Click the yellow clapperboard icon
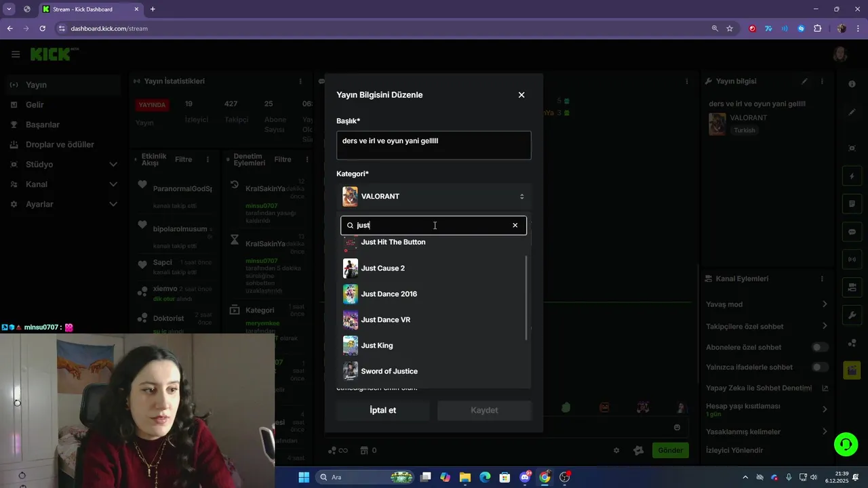The height and width of the screenshot is (488, 868). [852, 370]
